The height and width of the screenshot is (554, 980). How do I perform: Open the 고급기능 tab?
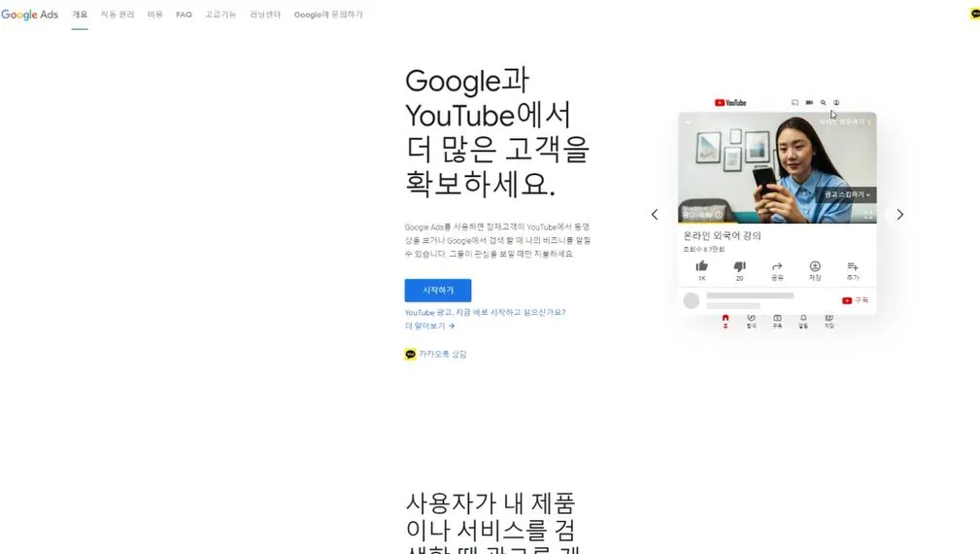(220, 15)
